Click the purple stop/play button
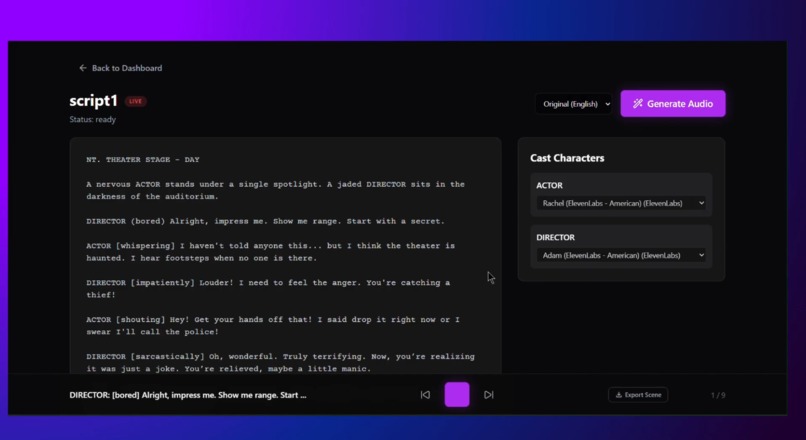 click(457, 394)
